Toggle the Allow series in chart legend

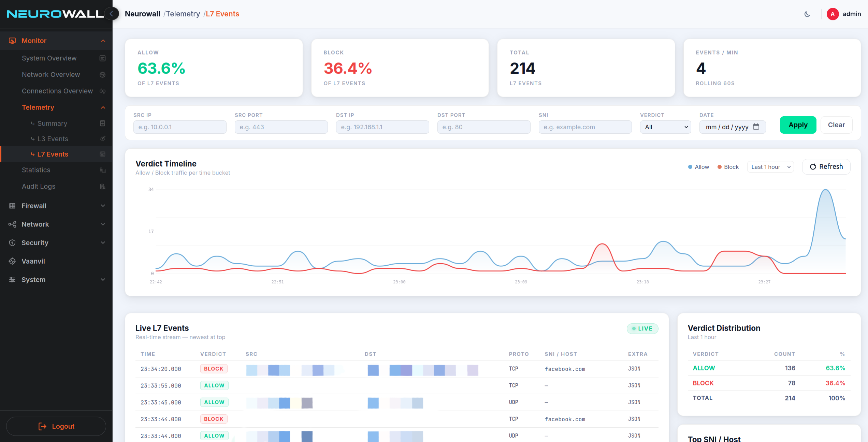[698, 167]
